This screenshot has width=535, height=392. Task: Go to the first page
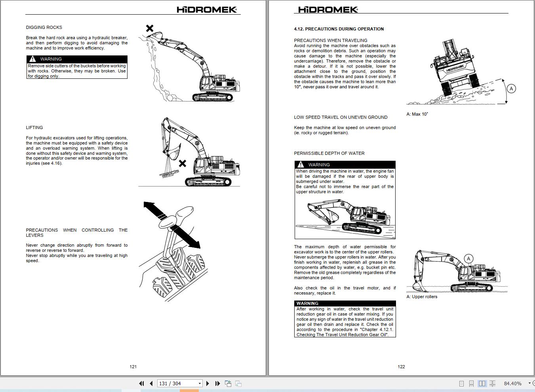141,383
